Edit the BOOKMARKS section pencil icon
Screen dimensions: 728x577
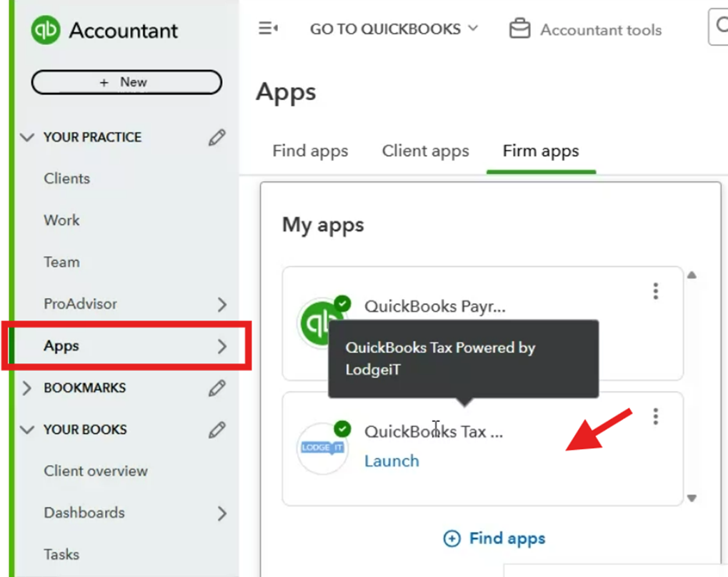pyautogui.click(x=216, y=388)
